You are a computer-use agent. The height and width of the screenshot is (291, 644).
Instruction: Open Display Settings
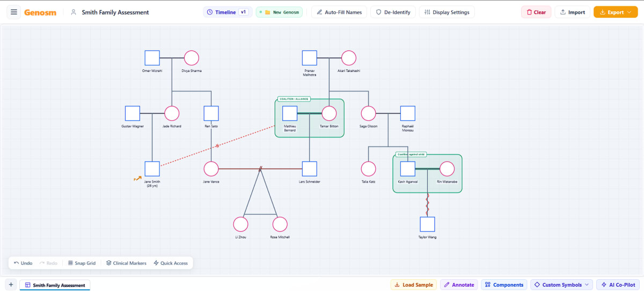click(x=447, y=12)
